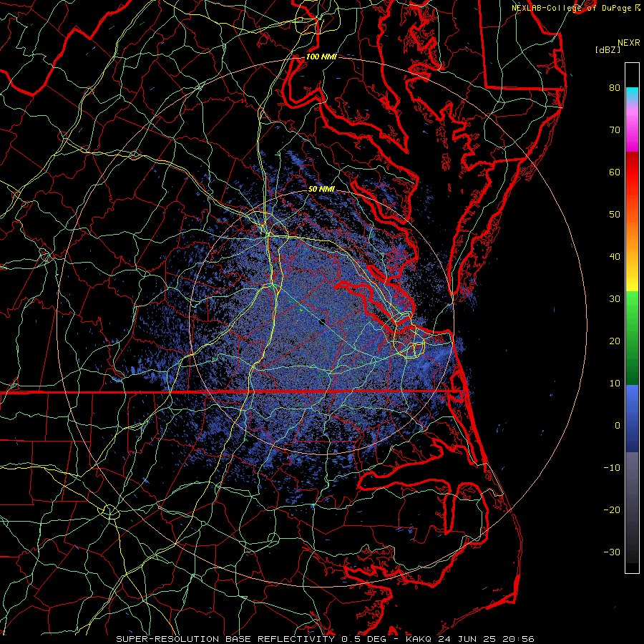The width and height of the screenshot is (644, 644).
Task: Click the 100 NMI range ring label
Action: click(321, 57)
